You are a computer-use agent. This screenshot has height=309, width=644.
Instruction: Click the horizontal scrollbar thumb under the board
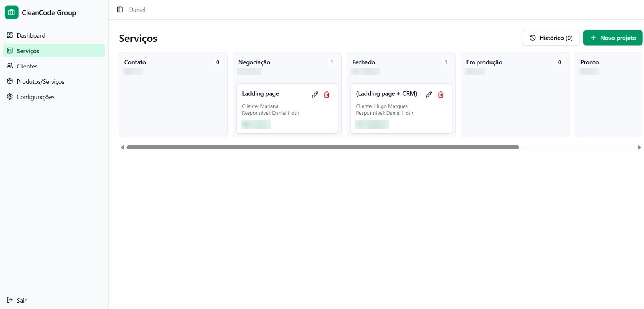pos(323,147)
